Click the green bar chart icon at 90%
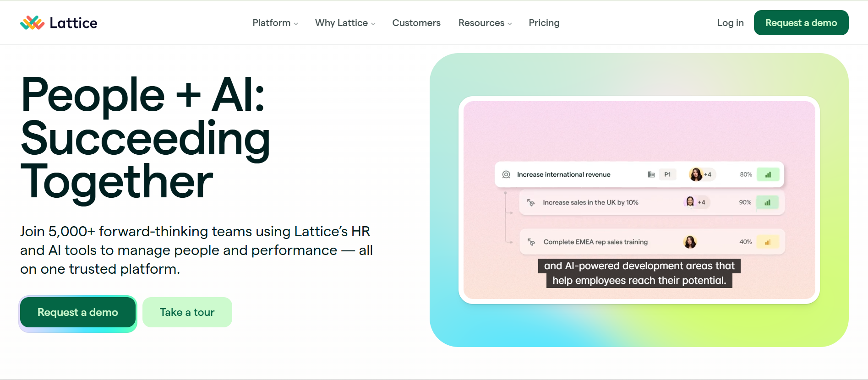This screenshot has width=868, height=380. coord(767,202)
